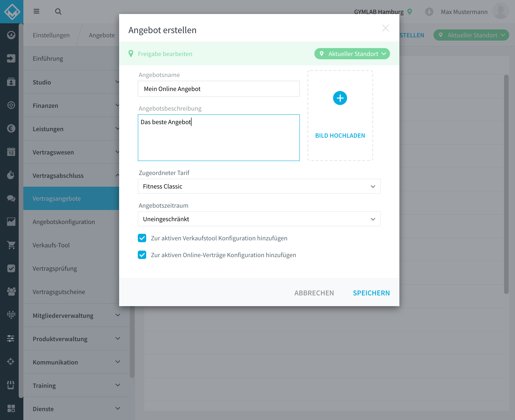
Task: Go to Angebote breadcrumb
Action: (102, 35)
